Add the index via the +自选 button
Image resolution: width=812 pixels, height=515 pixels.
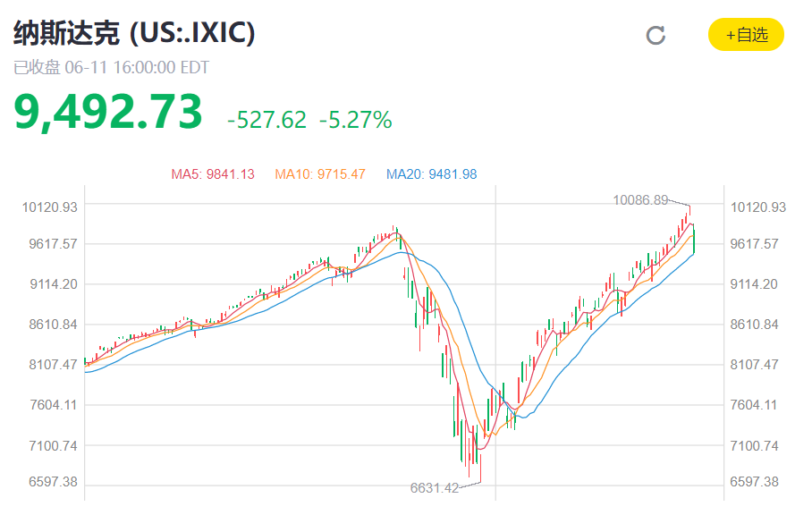pos(746,35)
